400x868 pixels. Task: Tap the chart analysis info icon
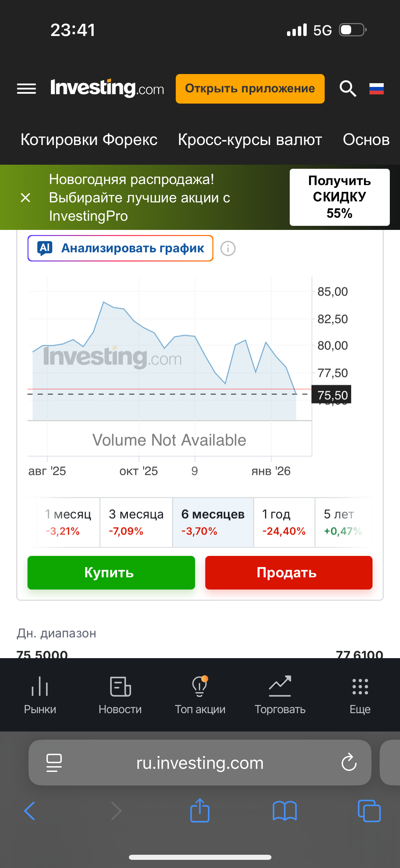tap(228, 248)
